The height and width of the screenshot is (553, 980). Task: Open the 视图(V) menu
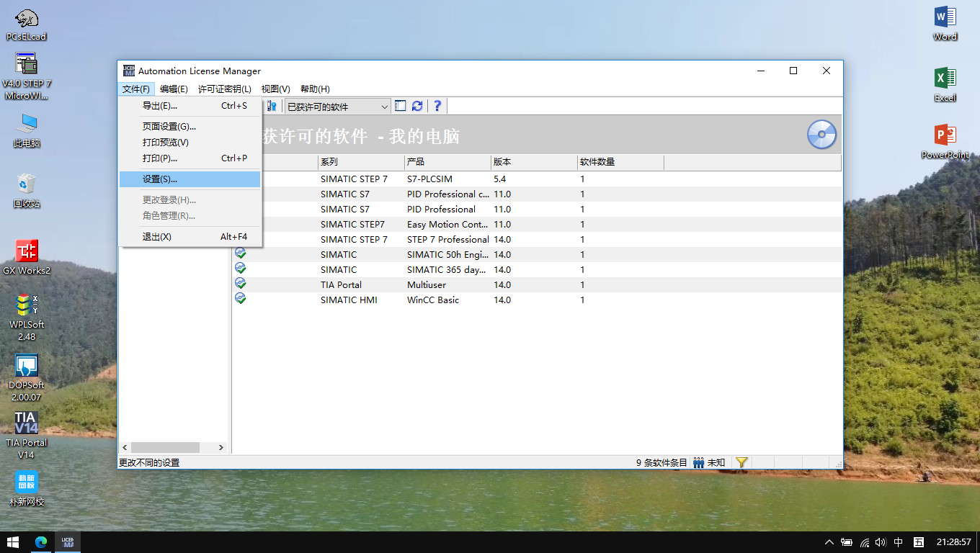click(275, 89)
